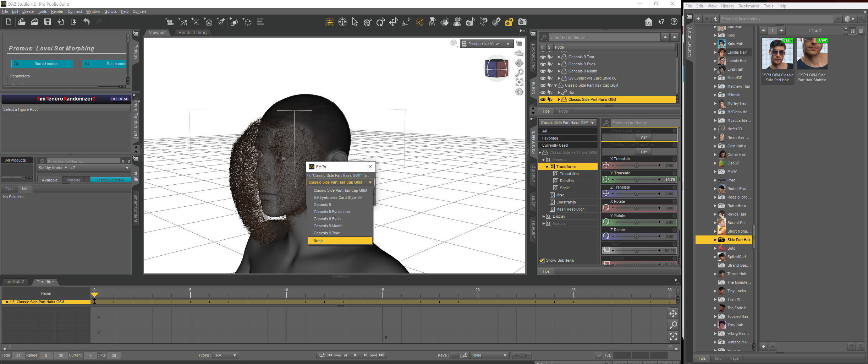Select the CSPH G8M Side Part Hair Stubble thumbnail
868x364 pixels.
point(812,54)
